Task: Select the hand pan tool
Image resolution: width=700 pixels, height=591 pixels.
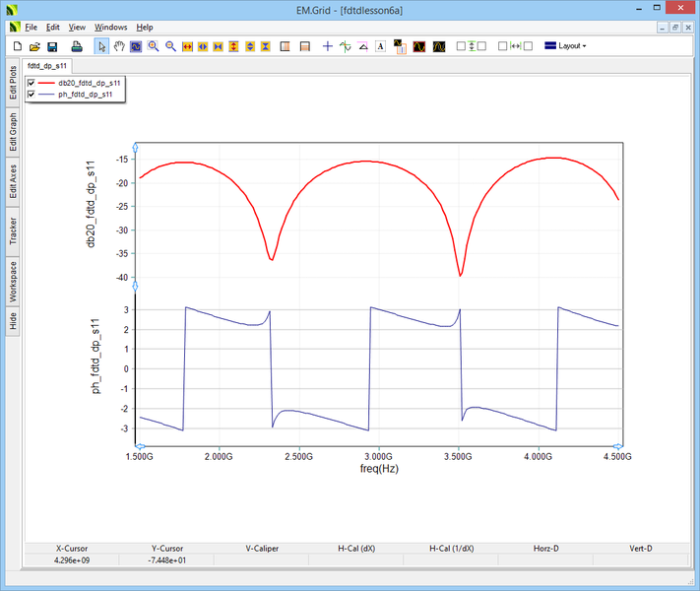Action: click(119, 46)
